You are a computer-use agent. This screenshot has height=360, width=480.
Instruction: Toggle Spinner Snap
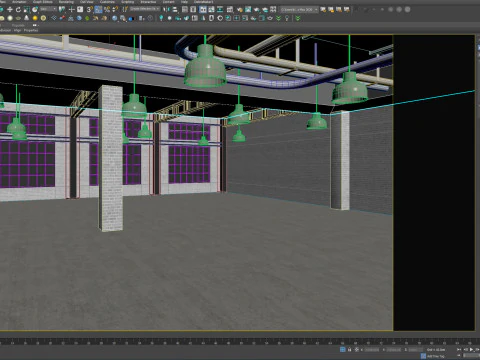click(x=115, y=9)
